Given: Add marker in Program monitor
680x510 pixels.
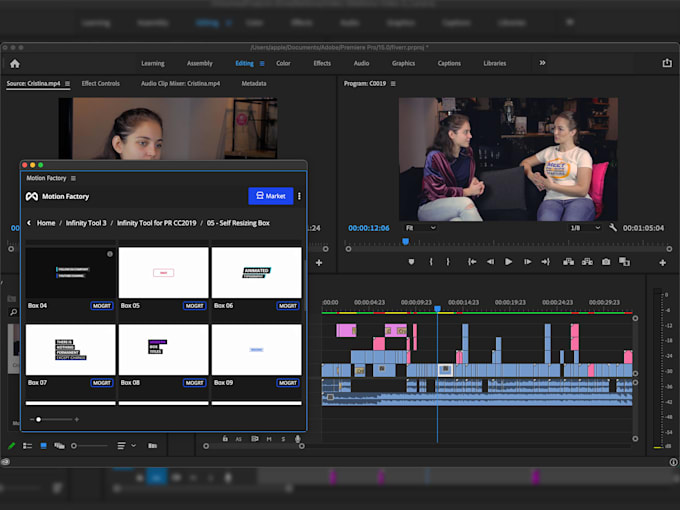Looking at the screenshot, I should (411, 262).
